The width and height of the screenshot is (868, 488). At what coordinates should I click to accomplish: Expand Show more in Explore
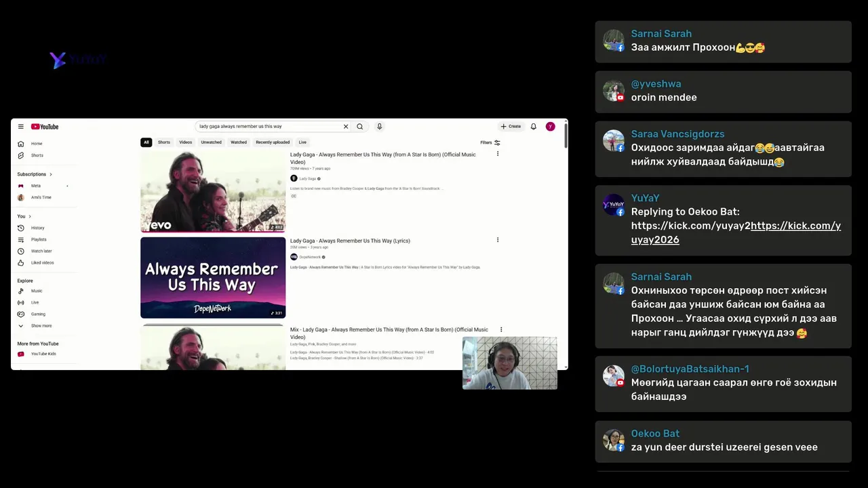pyautogui.click(x=41, y=325)
